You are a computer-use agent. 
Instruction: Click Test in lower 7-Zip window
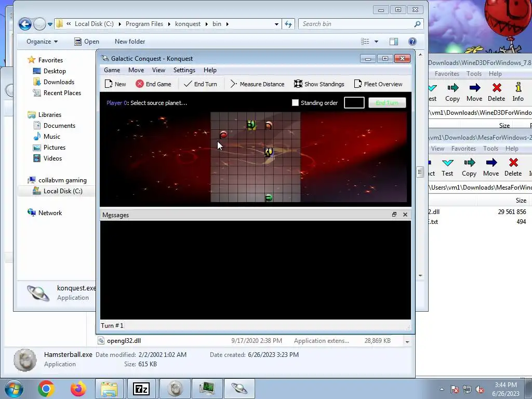tap(447, 167)
